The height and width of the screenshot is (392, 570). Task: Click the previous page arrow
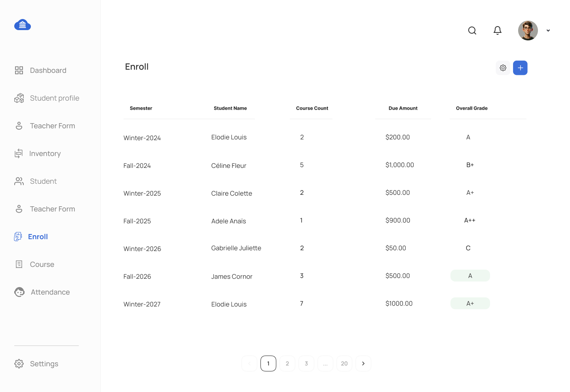coord(249,363)
